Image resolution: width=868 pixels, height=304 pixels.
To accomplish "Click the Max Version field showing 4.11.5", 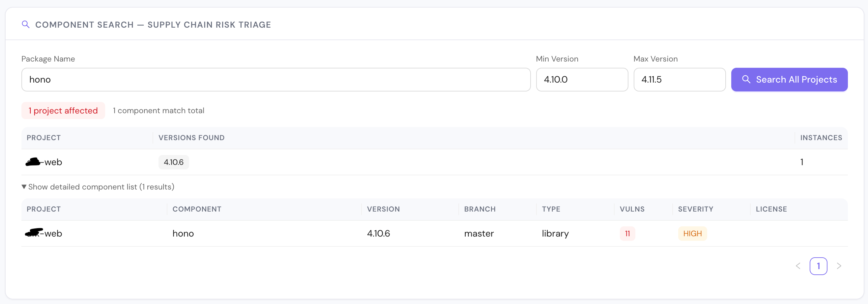I will pyautogui.click(x=679, y=79).
